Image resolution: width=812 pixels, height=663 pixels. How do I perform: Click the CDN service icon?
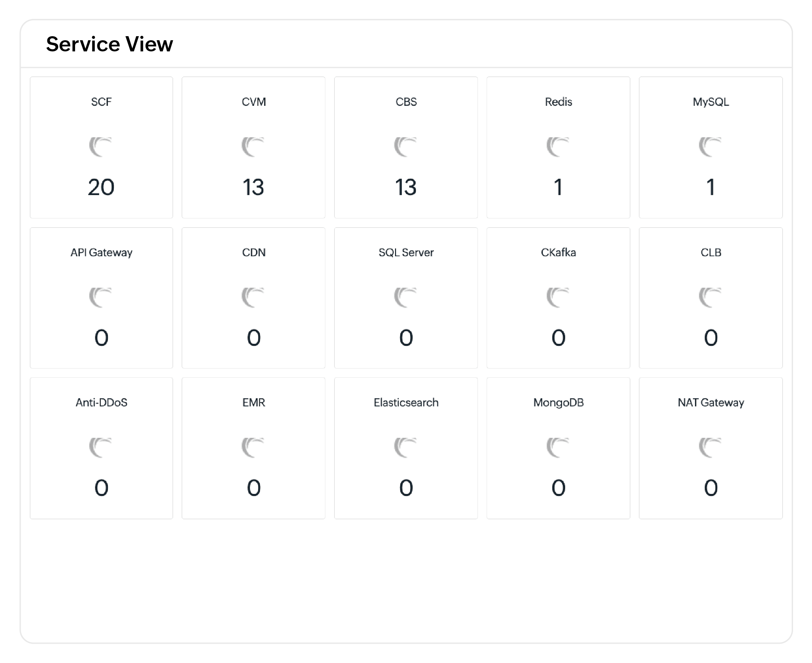pyautogui.click(x=253, y=297)
